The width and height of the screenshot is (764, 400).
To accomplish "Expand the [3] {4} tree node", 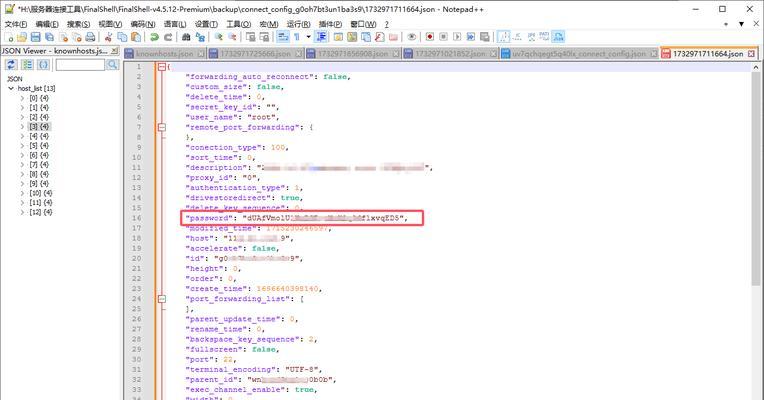I will point(22,127).
